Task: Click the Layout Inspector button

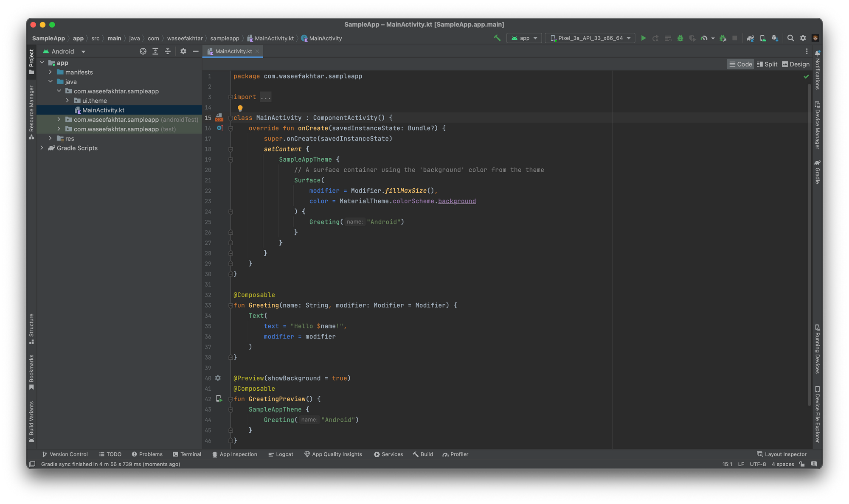Action: (x=782, y=454)
